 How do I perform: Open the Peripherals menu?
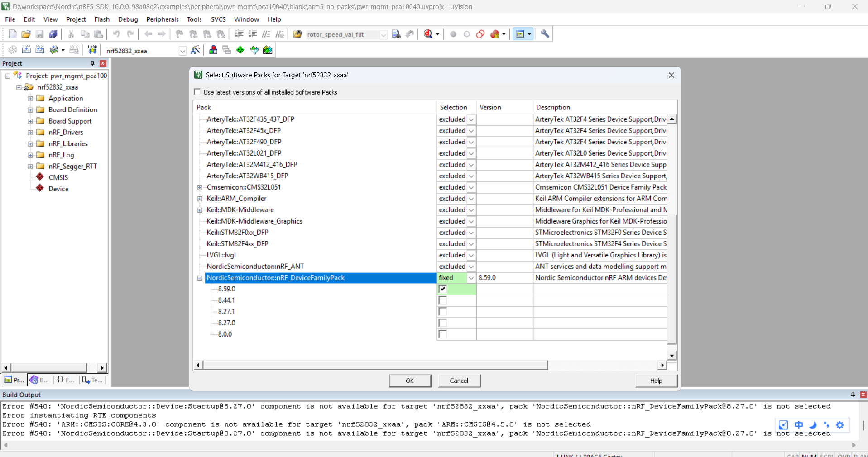click(x=162, y=19)
